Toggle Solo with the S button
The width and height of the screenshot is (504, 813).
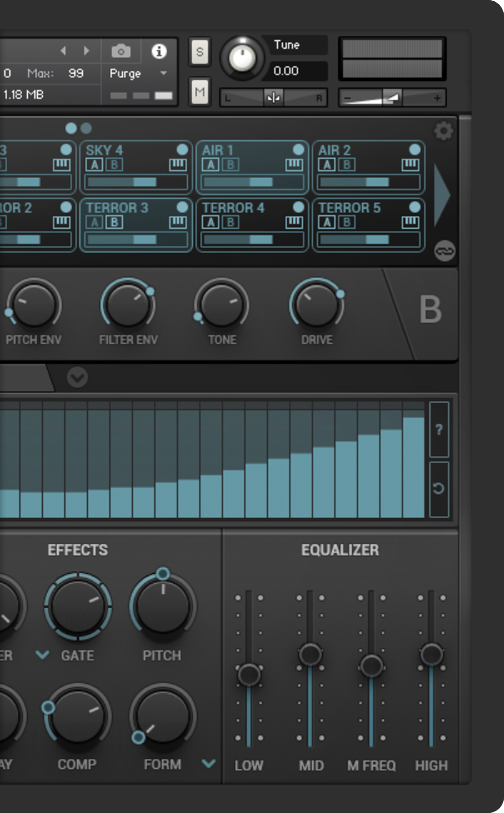[x=200, y=52]
